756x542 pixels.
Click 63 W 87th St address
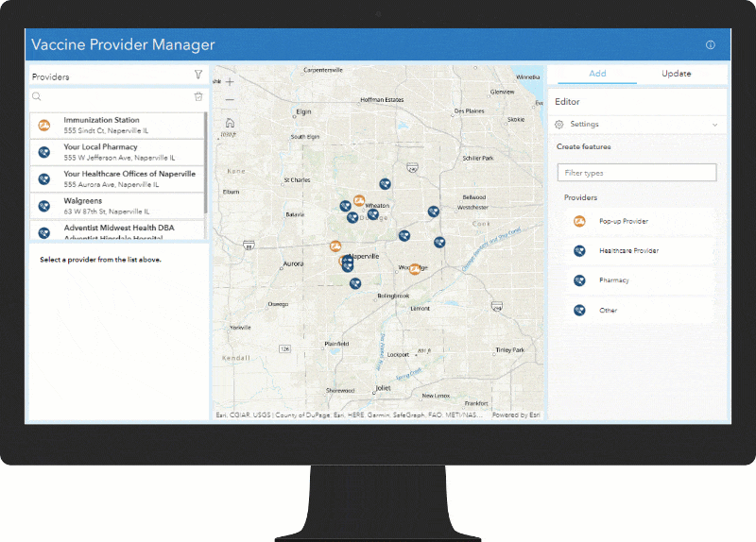(x=107, y=212)
